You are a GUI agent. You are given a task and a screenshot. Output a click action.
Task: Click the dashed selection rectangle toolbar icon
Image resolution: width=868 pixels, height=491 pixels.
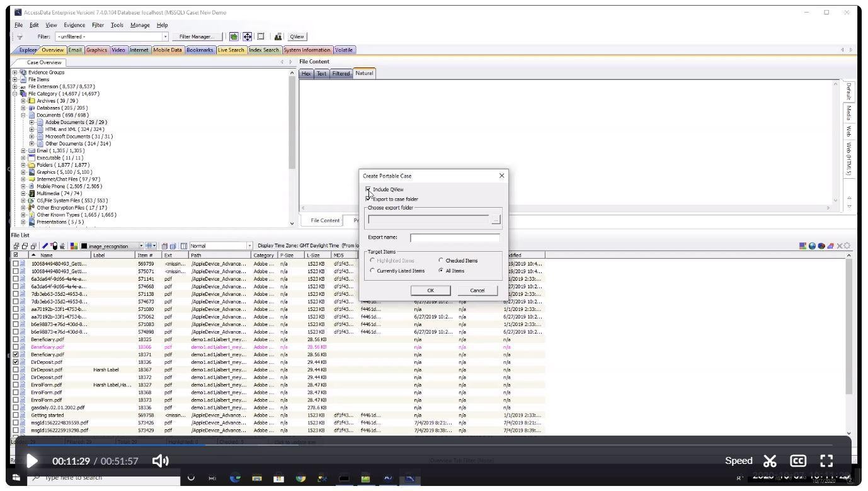click(x=261, y=37)
